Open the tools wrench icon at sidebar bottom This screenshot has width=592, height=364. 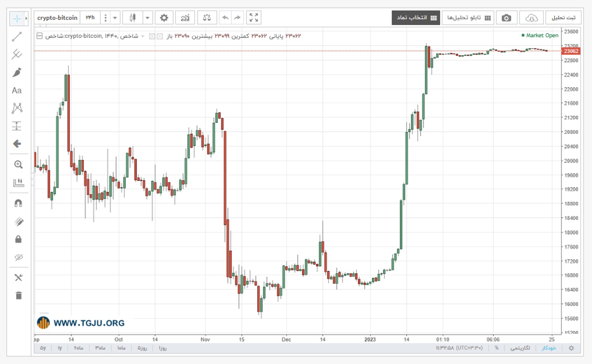coord(19,278)
